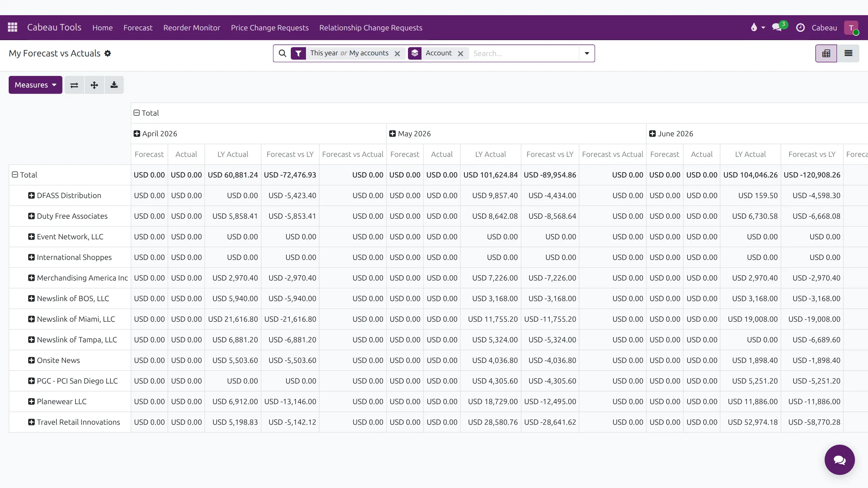Click the Cabeau Tools app title
Viewport: 868px width, 488px height.
(x=54, y=27)
